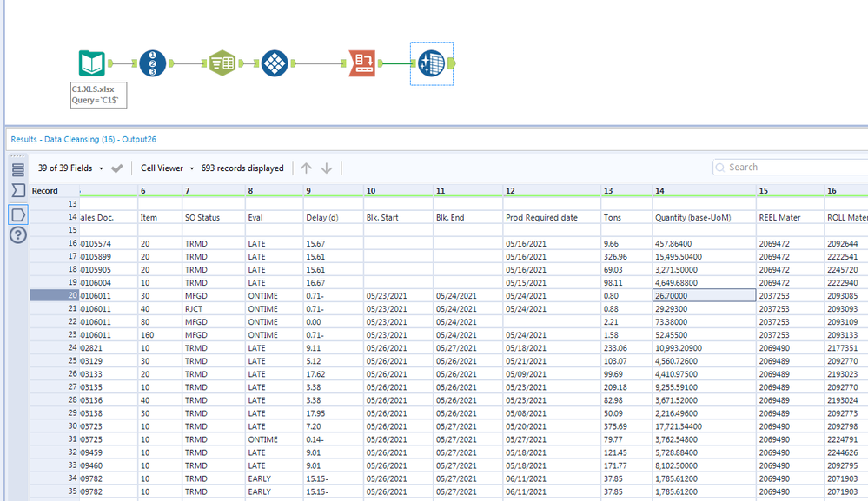The height and width of the screenshot is (501, 868).
Task: Select the Select tool node
Action: pyautogui.click(x=222, y=63)
